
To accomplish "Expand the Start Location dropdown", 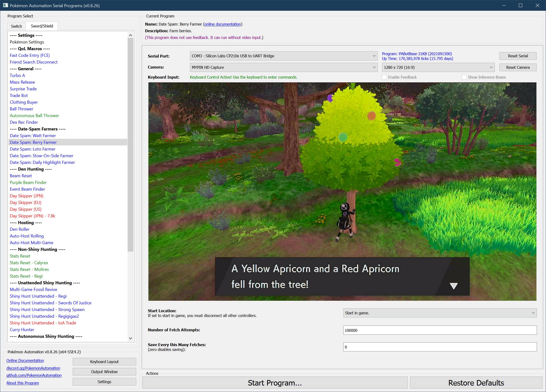I will coord(440,313).
